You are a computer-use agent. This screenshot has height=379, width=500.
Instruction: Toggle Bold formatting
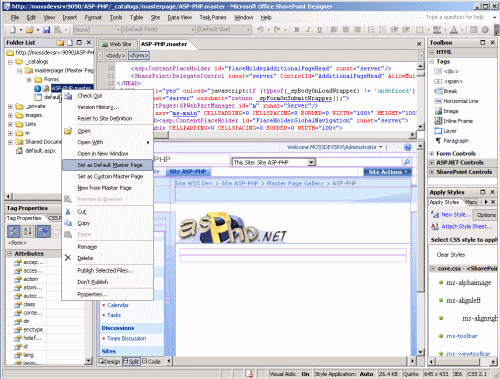pyautogui.click(x=297, y=30)
